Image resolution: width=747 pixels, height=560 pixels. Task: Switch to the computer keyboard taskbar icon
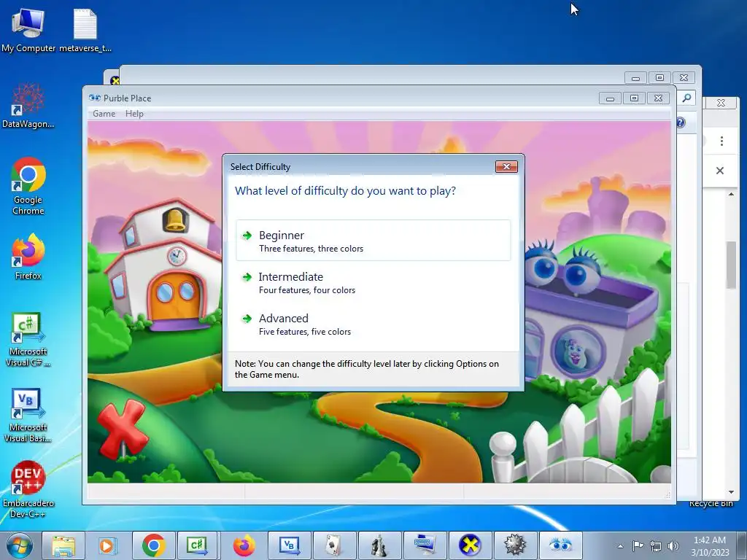(x=425, y=545)
